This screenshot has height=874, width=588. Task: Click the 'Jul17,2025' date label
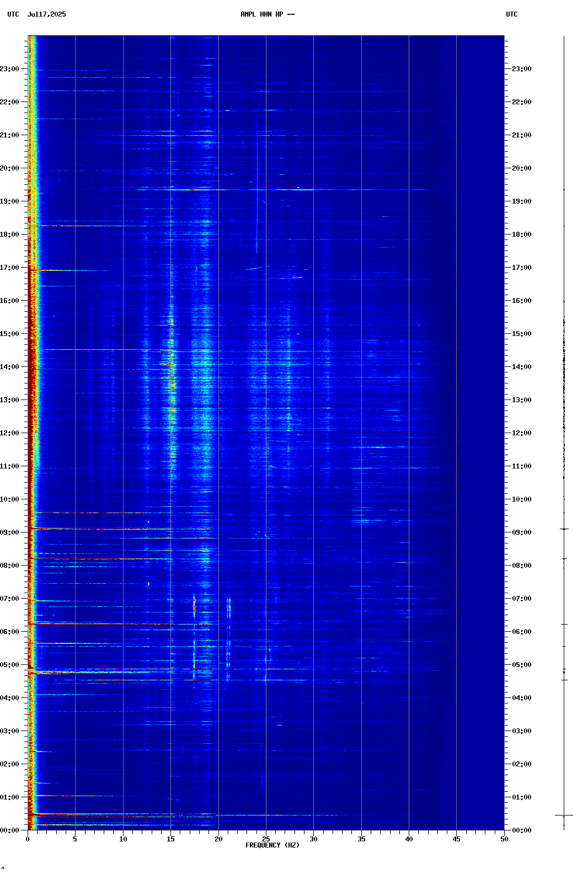pos(46,14)
